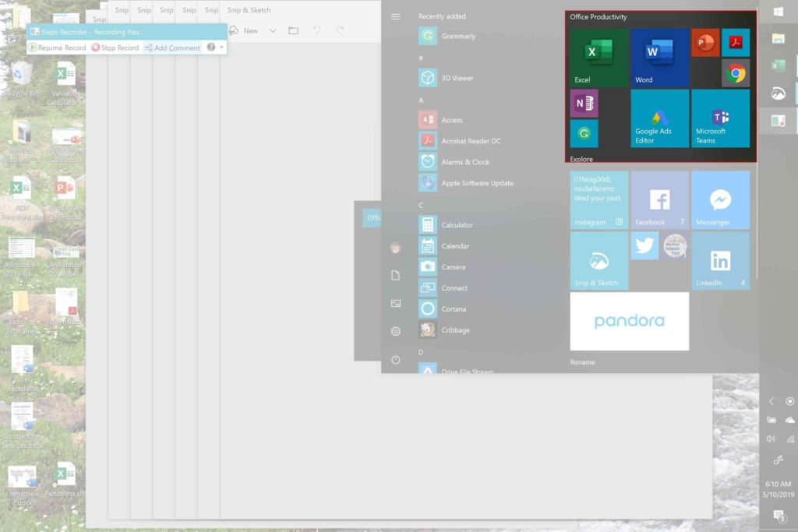Click Stop Record in Steps Recorder
The width and height of the screenshot is (798, 532).
pyautogui.click(x=115, y=48)
